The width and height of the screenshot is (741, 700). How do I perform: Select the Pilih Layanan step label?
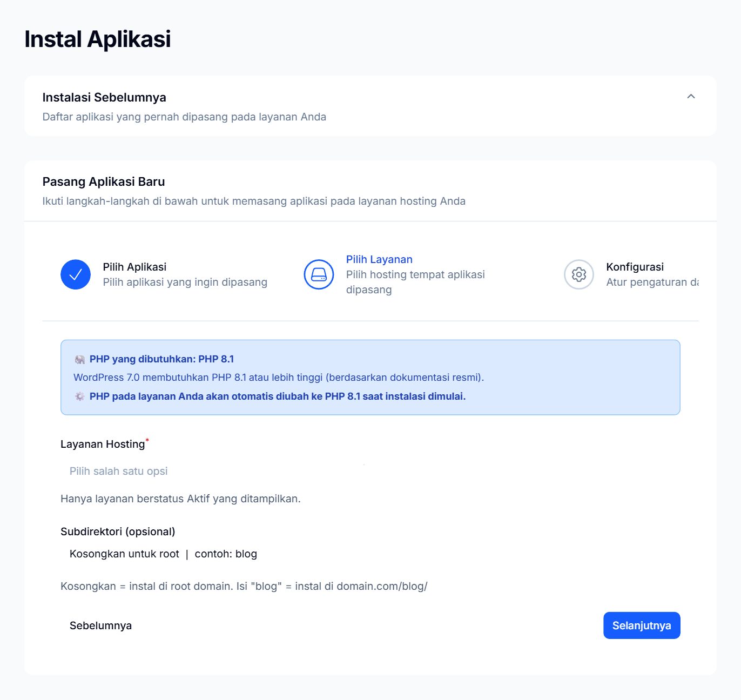379,259
